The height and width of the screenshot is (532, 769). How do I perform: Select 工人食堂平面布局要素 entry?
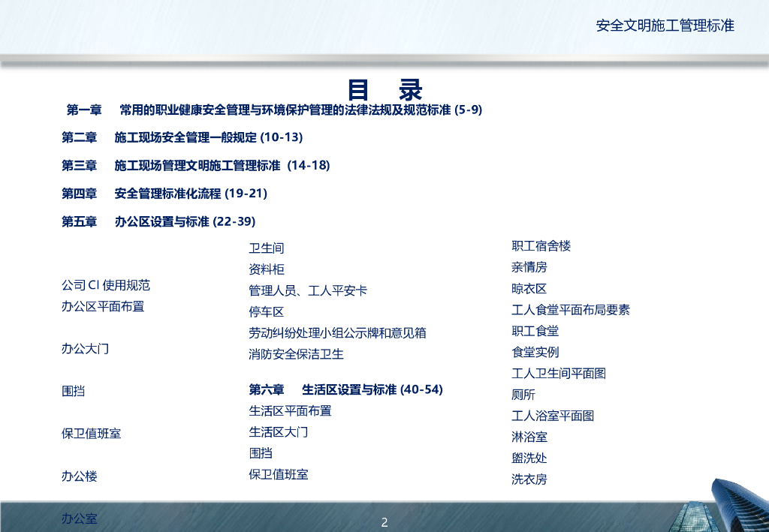pos(571,310)
